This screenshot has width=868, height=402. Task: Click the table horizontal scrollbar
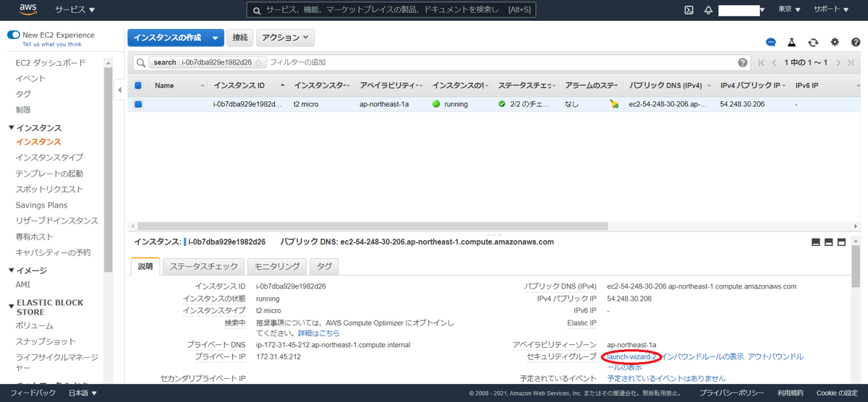373,226
